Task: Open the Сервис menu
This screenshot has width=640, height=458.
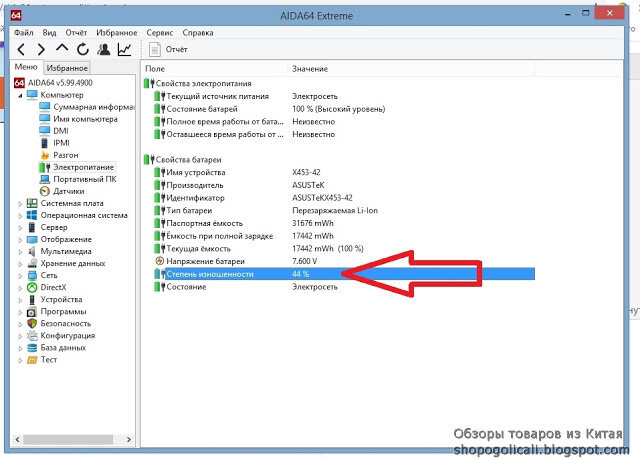Action: [160, 32]
